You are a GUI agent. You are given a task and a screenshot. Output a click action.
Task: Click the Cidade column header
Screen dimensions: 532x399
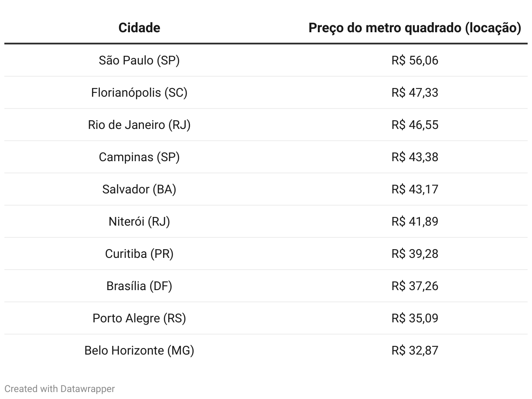tap(139, 28)
